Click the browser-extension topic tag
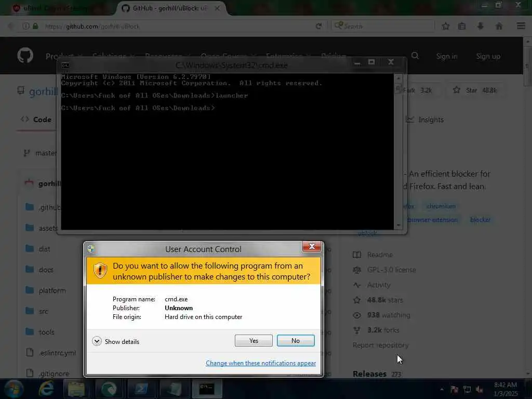The height and width of the screenshot is (399, 532). [432, 220]
